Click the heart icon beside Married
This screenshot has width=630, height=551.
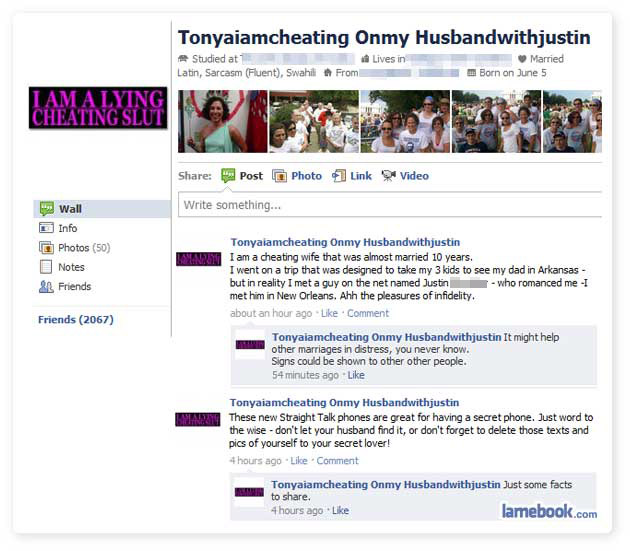[522, 59]
